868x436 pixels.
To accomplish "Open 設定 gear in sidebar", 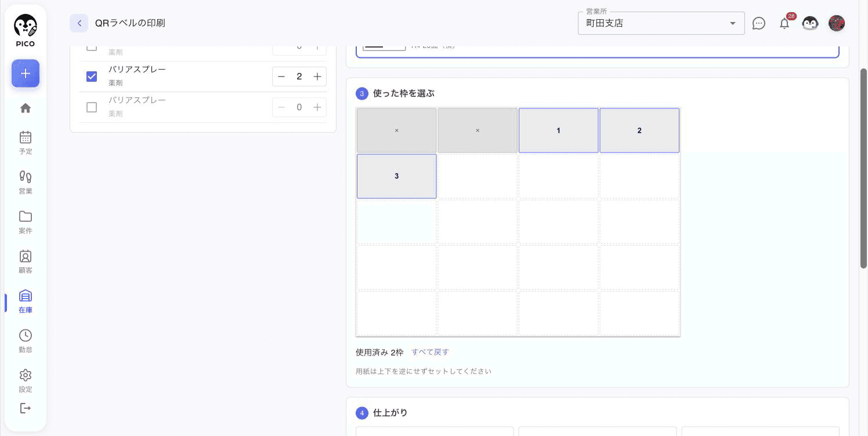I will (26, 381).
